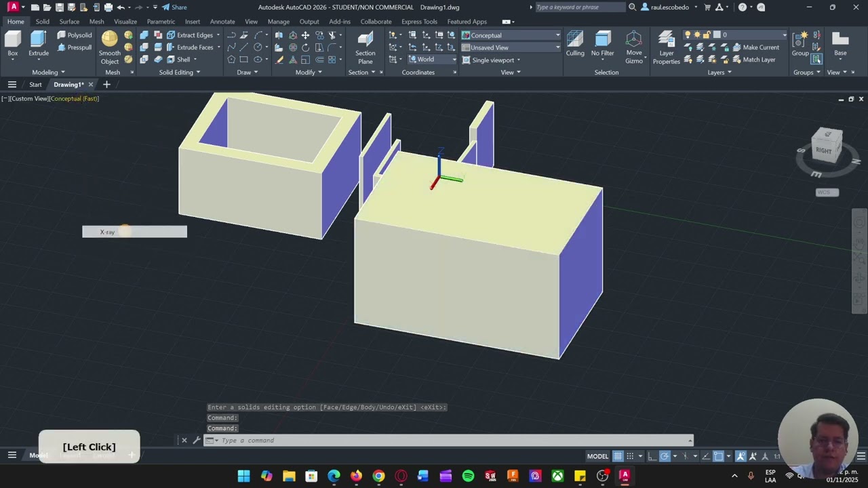This screenshot has height=488, width=868.
Task: Expand the Modeling panel
Action: pyautogui.click(x=48, y=73)
